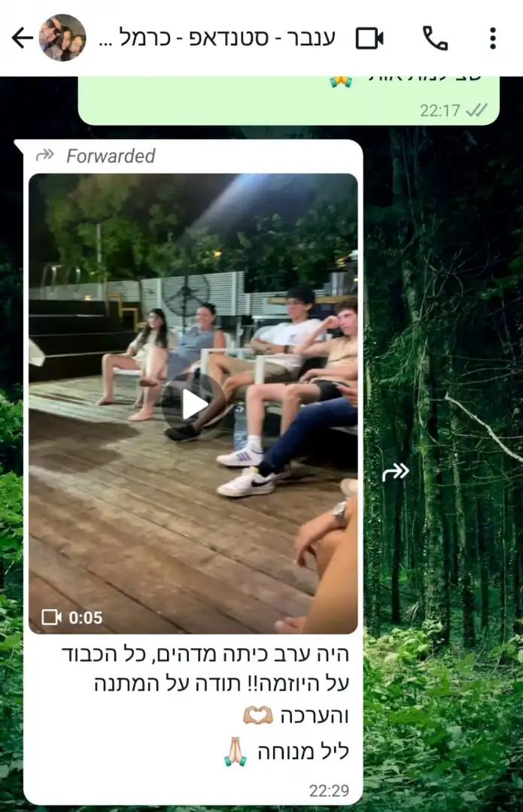Open the three-dot overflow menu
Viewport: 523px width, 812px height.
[x=492, y=38]
